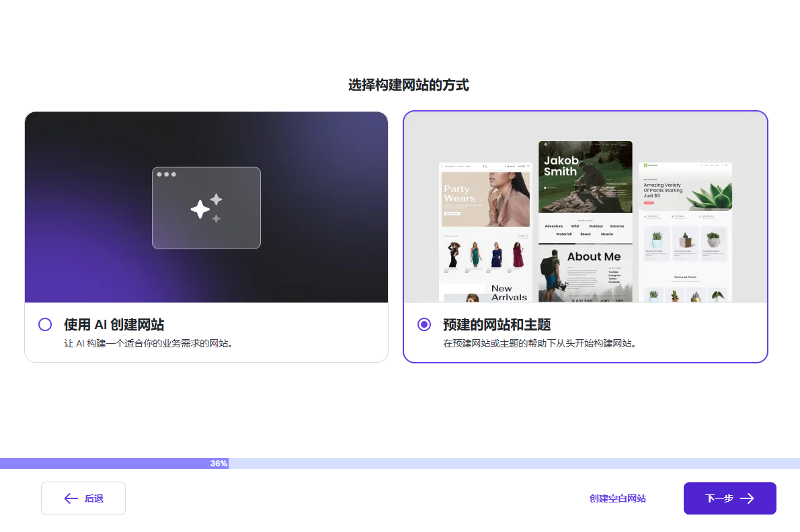800x532 pixels.
Task: Click the left arrow icon in 后退
Action: 71,498
